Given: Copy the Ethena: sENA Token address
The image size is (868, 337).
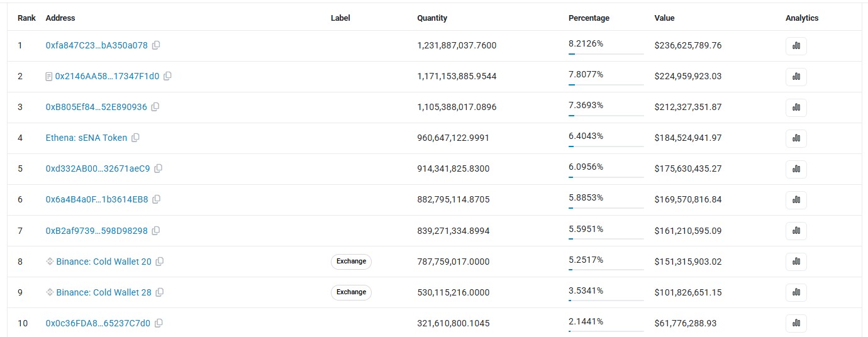Looking at the screenshot, I should tap(135, 138).
